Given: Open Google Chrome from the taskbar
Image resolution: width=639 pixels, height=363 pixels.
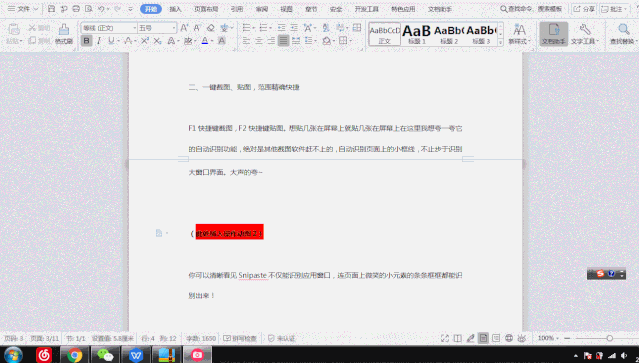Looking at the screenshot, I should pyautogui.click(x=75, y=355).
